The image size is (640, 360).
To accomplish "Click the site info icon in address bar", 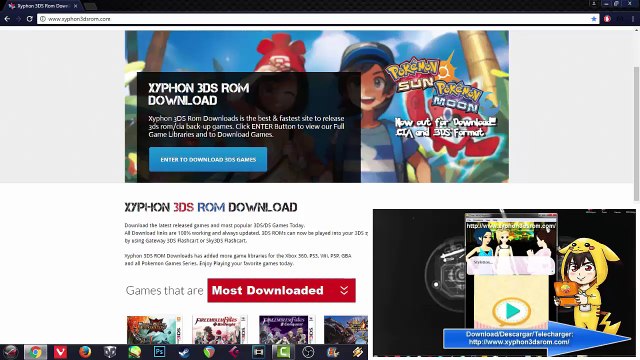I will pos(43,19).
